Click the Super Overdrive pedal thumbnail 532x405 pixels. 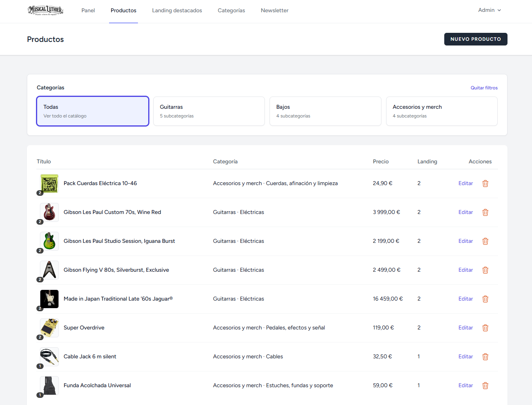[49, 328]
